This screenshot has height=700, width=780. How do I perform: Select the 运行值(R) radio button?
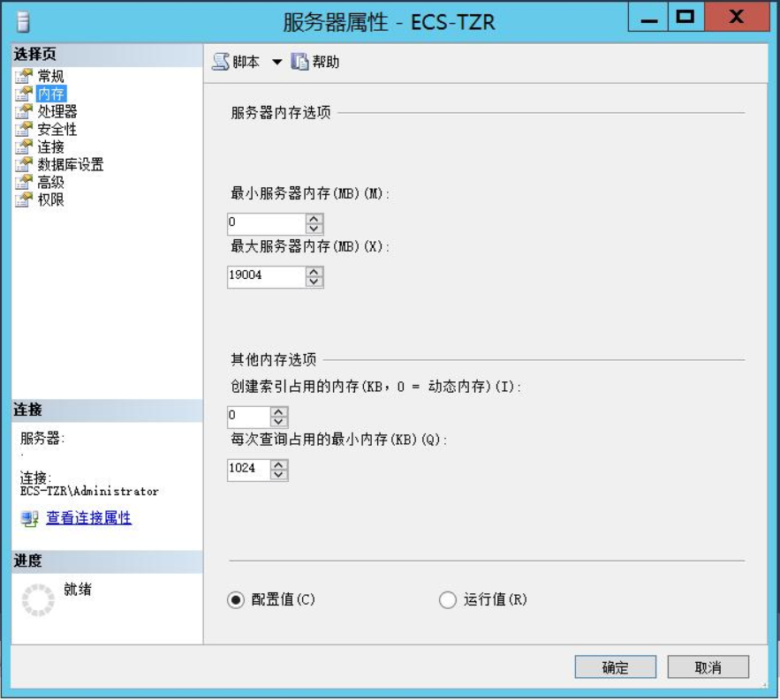[447, 599]
